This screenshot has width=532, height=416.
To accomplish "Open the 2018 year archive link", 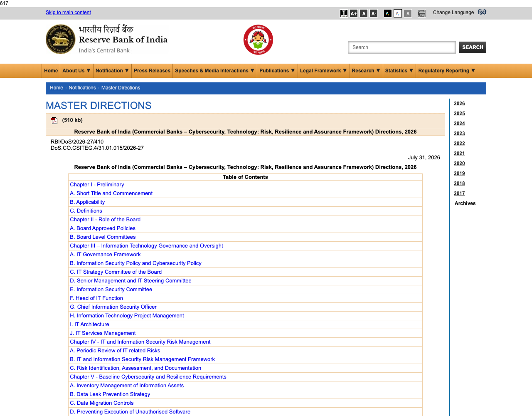I will [459, 183].
